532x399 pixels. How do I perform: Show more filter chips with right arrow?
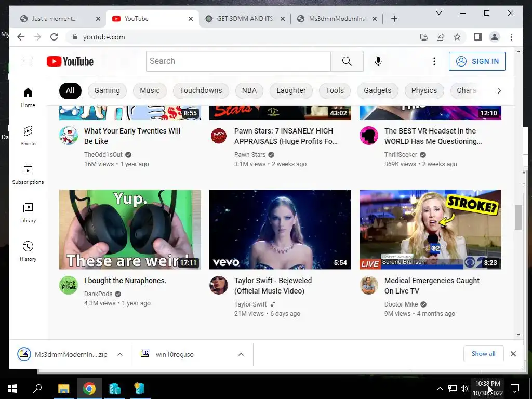499,90
